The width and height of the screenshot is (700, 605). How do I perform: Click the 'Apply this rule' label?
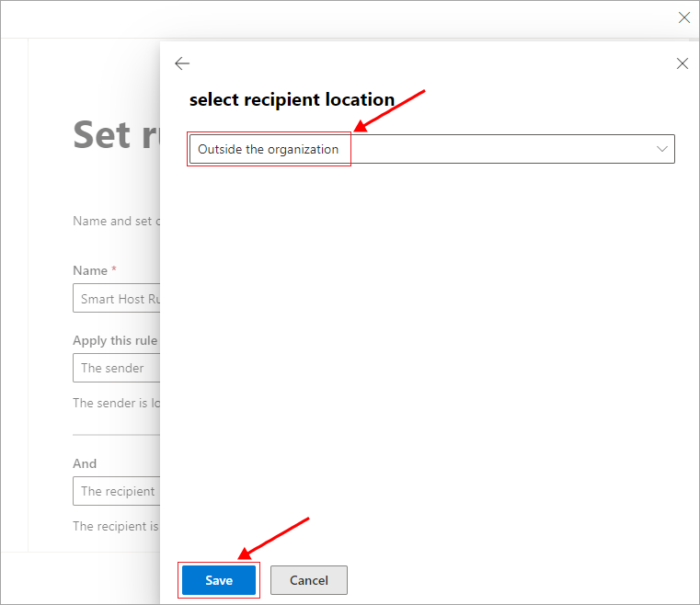click(115, 340)
